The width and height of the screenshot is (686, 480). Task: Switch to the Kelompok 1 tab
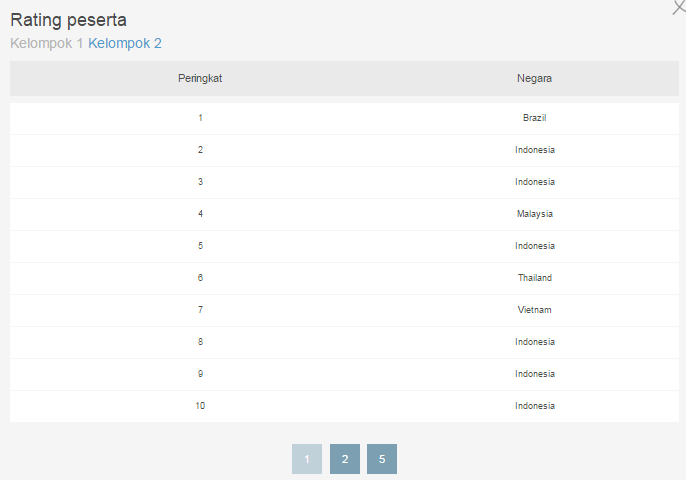[x=46, y=43]
